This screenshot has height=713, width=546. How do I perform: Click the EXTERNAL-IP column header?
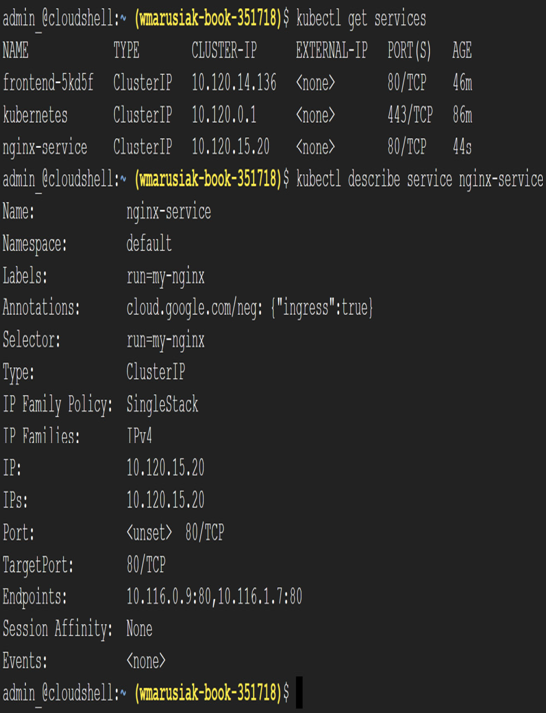pyautogui.click(x=332, y=50)
